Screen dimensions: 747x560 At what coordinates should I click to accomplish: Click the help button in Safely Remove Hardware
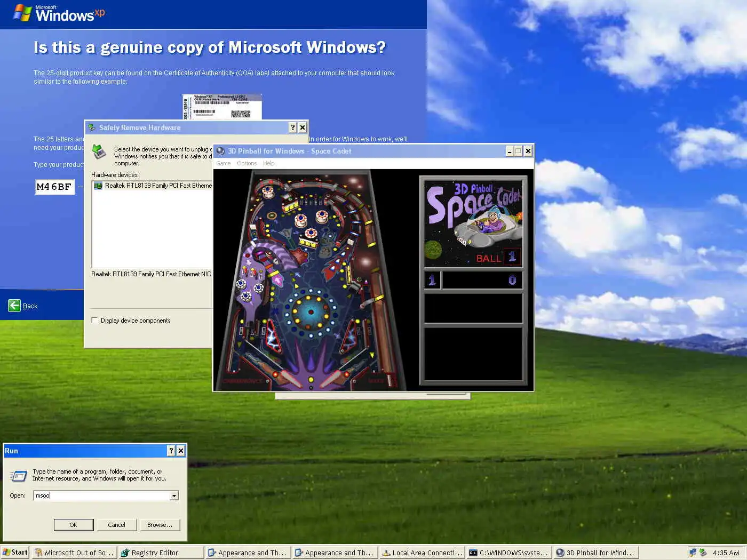[x=292, y=127]
